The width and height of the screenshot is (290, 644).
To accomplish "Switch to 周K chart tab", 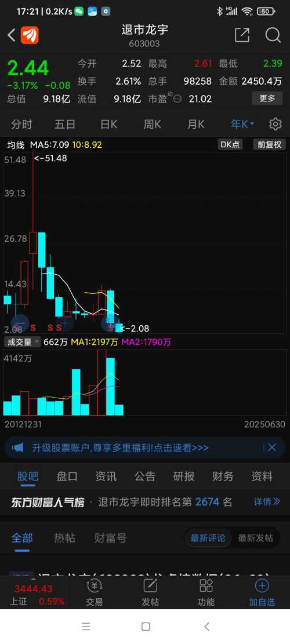I will pyautogui.click(x=152, y=124).
